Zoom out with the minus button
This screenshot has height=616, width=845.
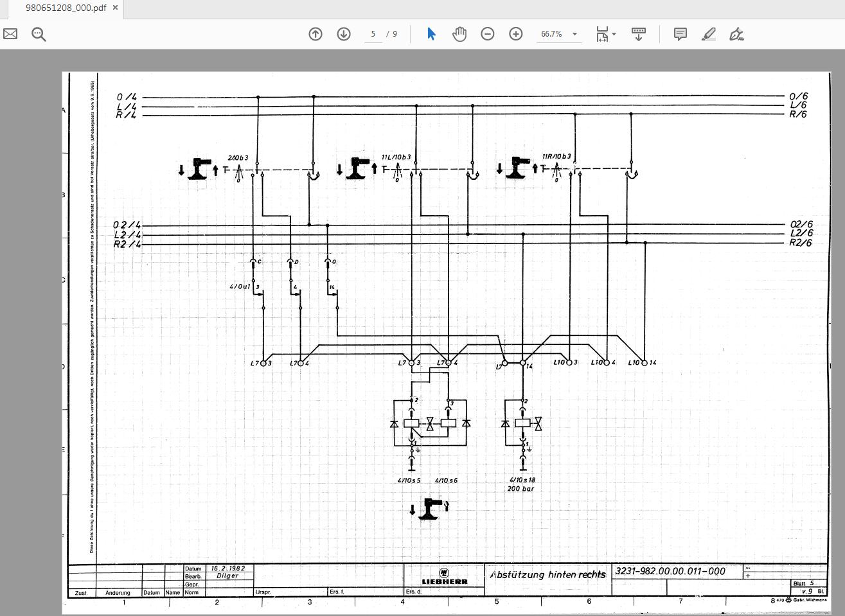pyautogui.click(x=488, y=34)
